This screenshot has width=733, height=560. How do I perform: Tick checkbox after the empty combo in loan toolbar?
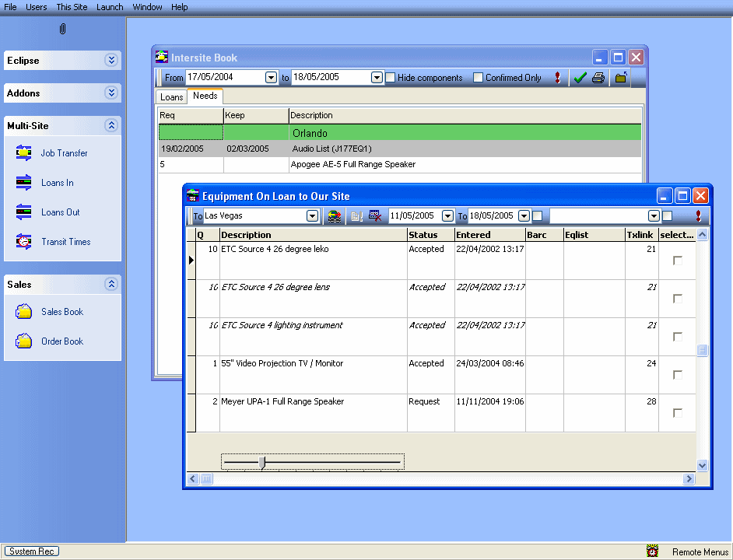(668, 215)
